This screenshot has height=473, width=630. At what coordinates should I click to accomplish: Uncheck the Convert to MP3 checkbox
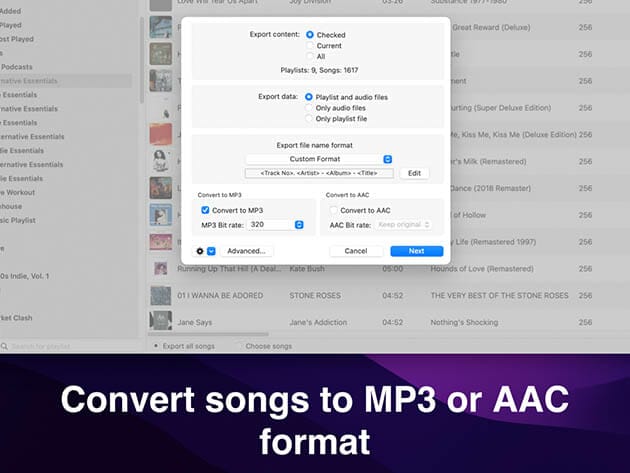click(205, 210)
